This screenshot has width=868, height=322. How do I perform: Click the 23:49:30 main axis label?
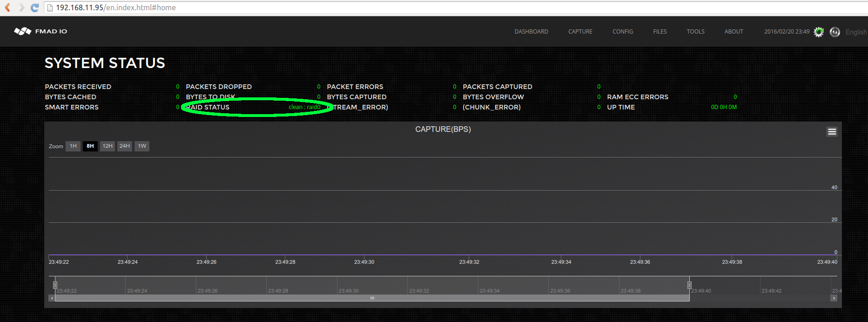pos(364,262)
